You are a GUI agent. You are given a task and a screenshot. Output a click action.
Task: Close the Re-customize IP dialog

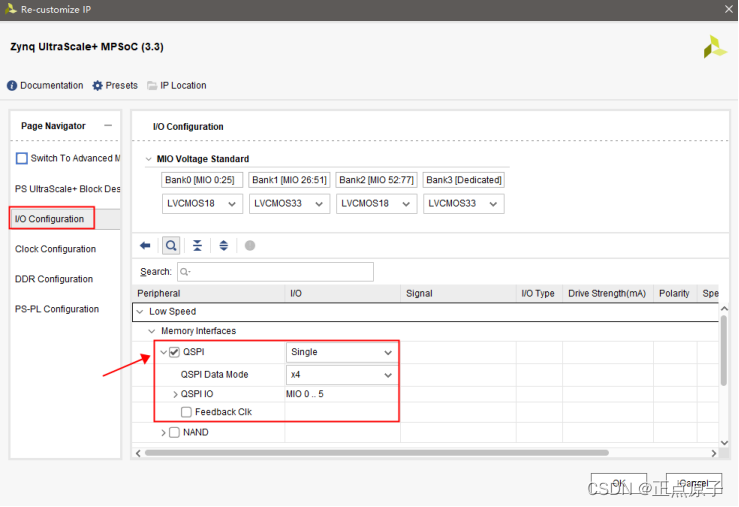tap(728, 9)
